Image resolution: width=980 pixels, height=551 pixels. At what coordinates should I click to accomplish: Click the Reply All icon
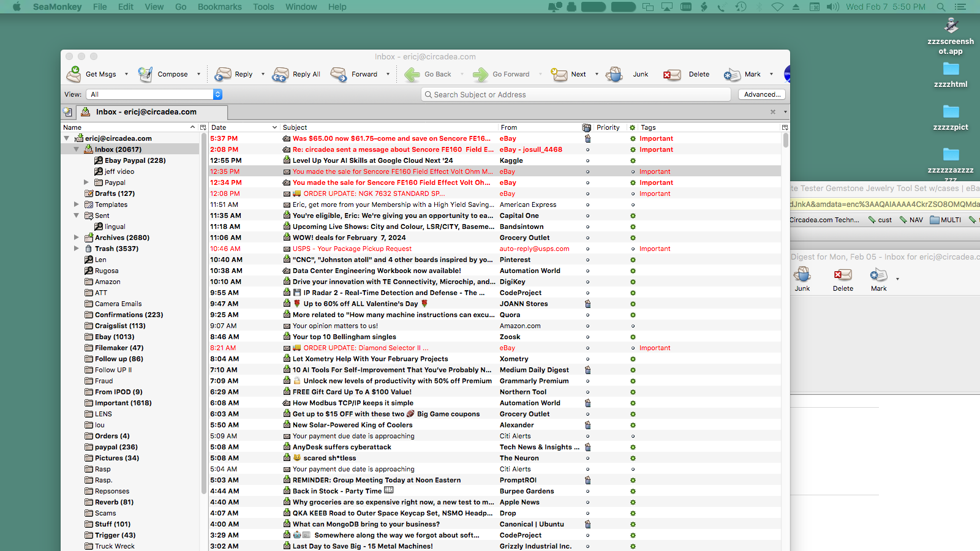[x=281, y=74]
